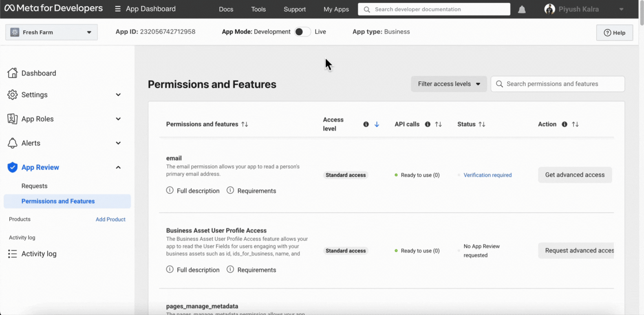Screen dimensions: 644x315
Task: Sort by Status column arrows
Action: coord(482,124)
